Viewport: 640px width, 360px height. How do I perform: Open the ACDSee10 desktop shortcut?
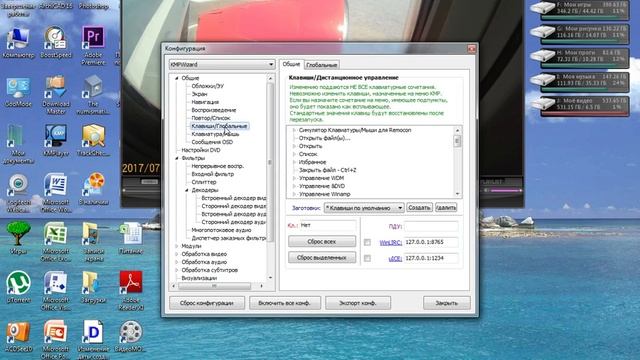(x=18, y=336)
